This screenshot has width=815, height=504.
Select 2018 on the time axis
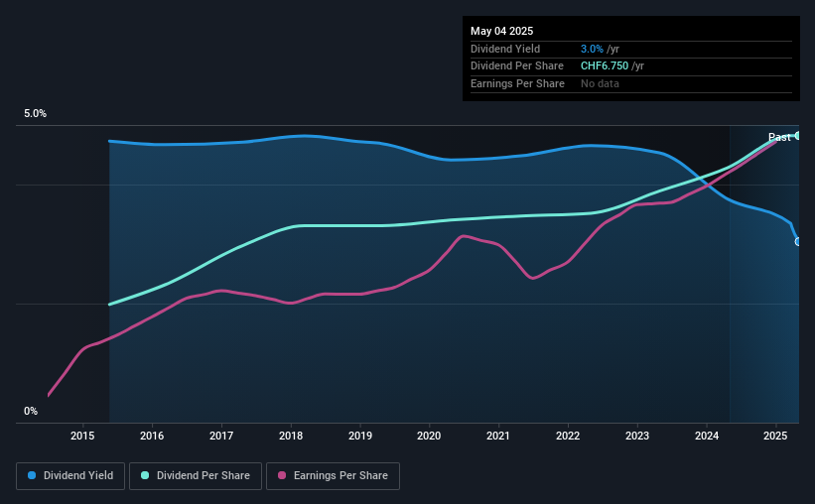point(291,437)
